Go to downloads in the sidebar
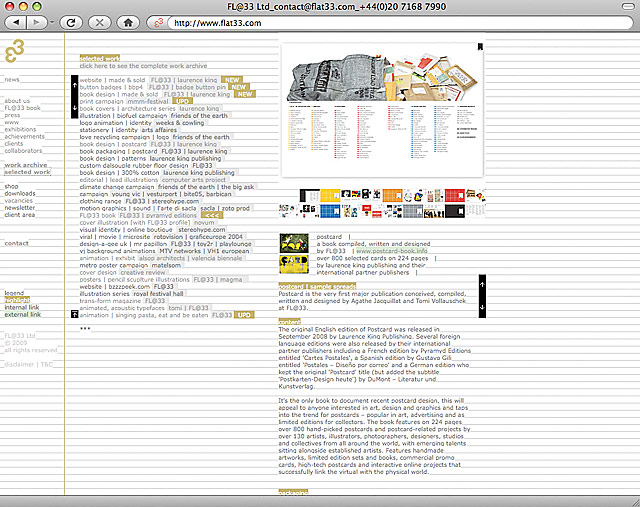 (20, 193)
